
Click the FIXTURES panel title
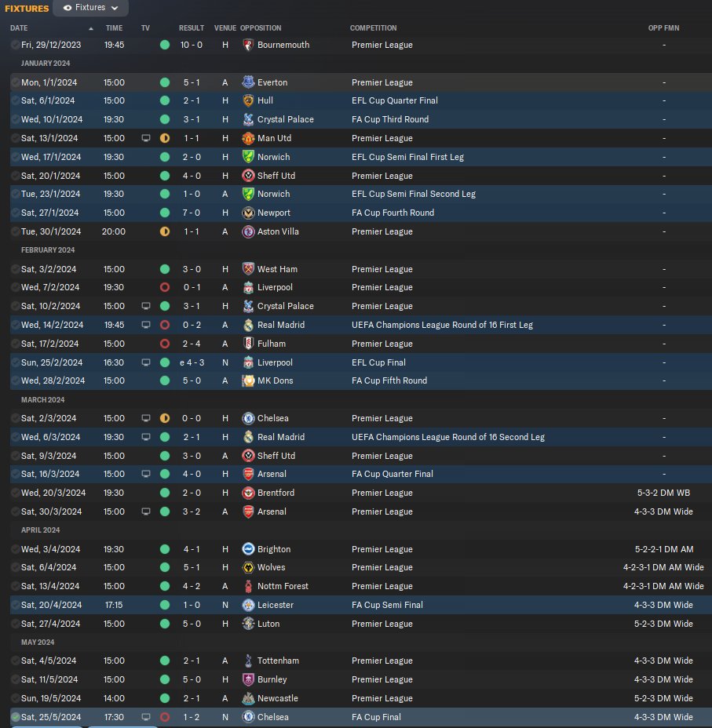(27, 9)
